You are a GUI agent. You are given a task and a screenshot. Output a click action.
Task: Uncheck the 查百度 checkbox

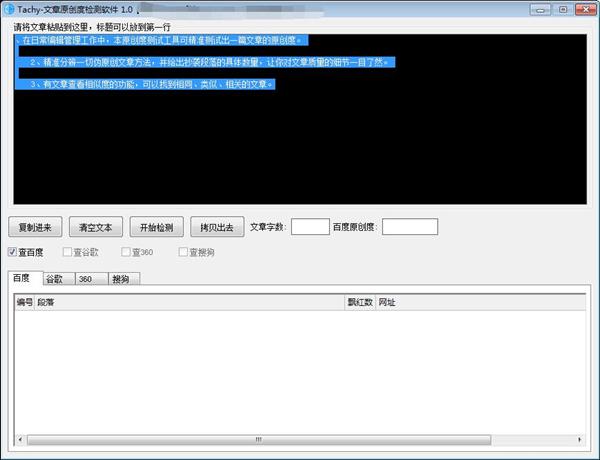coord(12,252)
